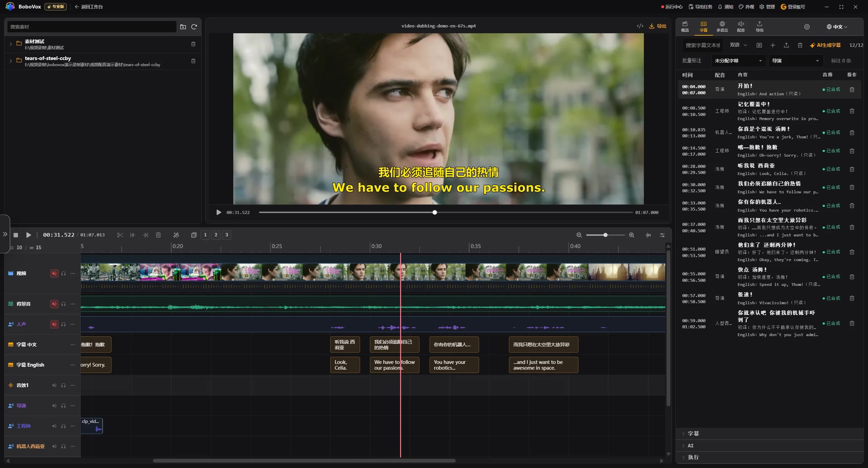Open the 多语言 tab

[x=722, y=26]
